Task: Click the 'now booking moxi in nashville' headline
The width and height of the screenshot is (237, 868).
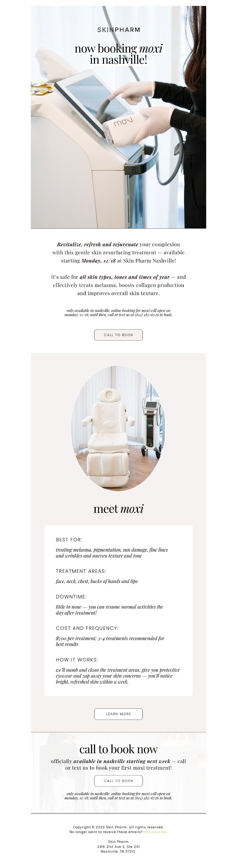Action: point(118,54)
